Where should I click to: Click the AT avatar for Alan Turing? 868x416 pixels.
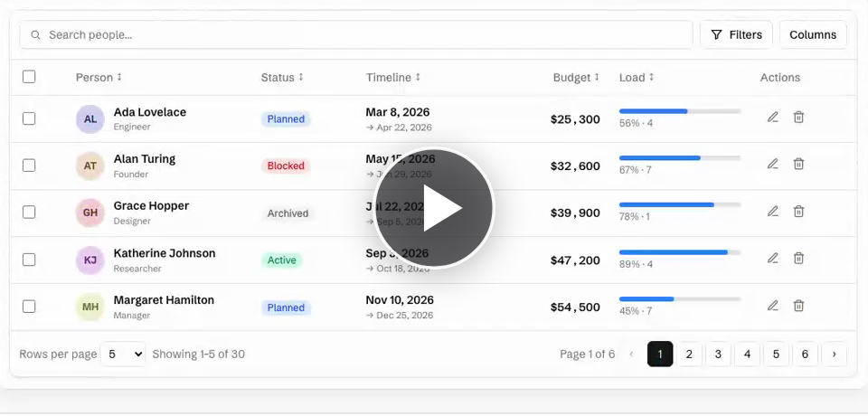point(90,165)
